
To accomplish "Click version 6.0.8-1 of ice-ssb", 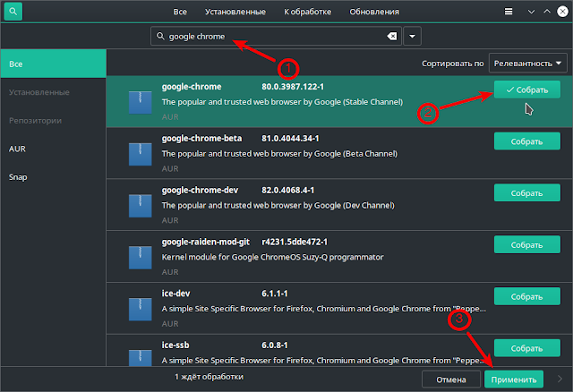I will click(x=275, y=345).
